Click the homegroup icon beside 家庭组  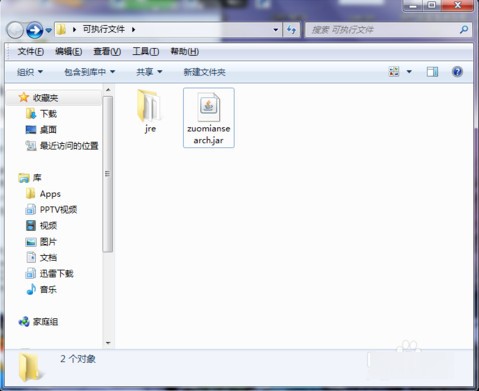(x=24, y=322)
